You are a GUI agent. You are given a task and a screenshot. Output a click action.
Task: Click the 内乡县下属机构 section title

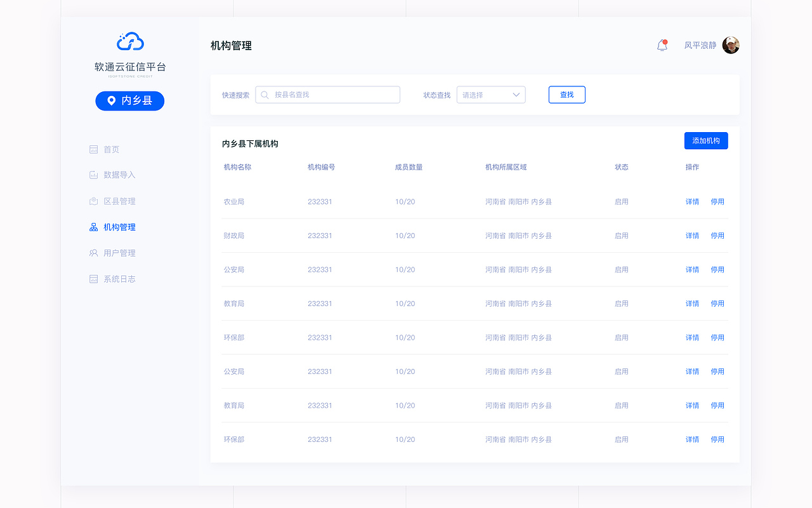250,144
